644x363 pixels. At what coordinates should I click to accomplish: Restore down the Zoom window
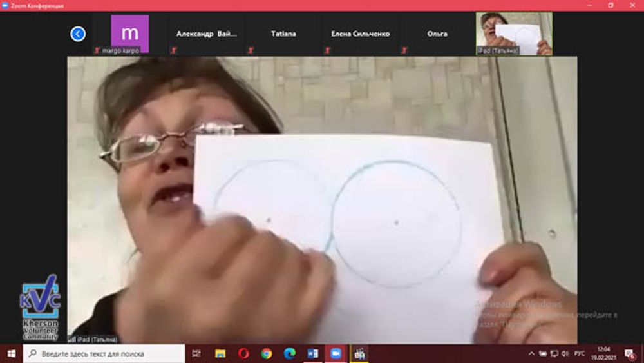[x=611, y=5]
